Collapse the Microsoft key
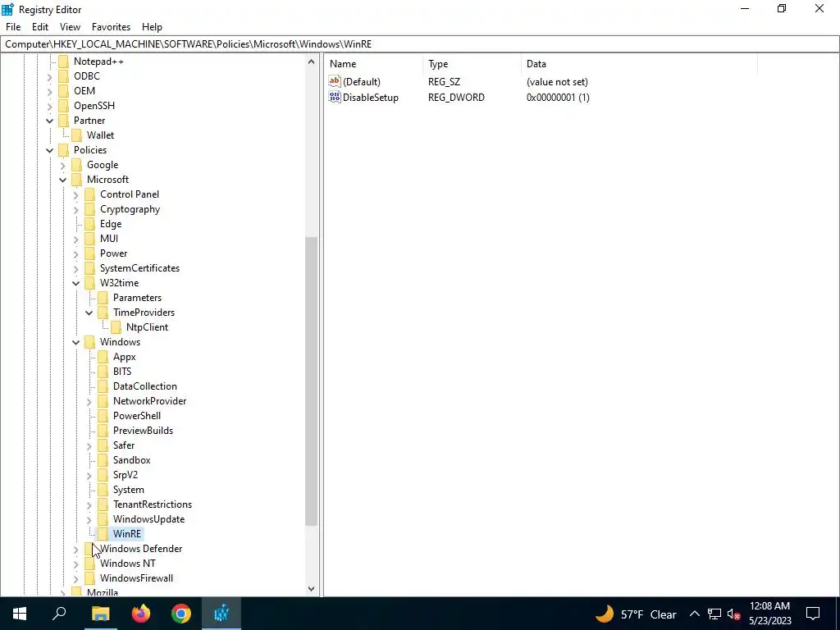Viewport: 840px width, 630px height. [62, 180]
